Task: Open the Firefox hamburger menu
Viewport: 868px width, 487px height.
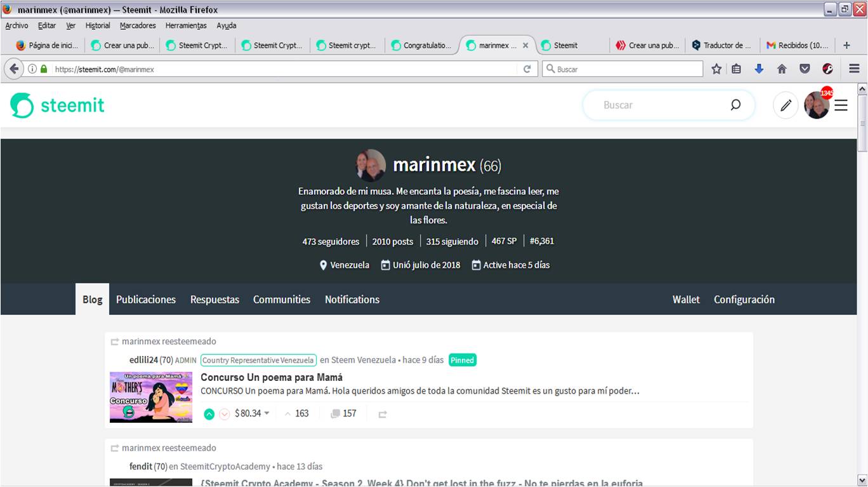Action: 854,69
